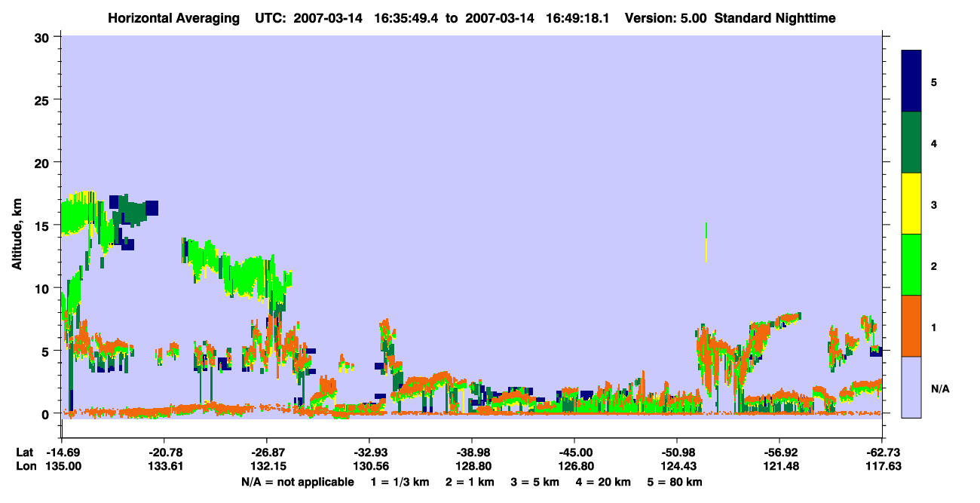Click the legend entry '3 = 5 km'
This screenshot has height=503, width=980.
pyautogui.click(x=536, y=482)
